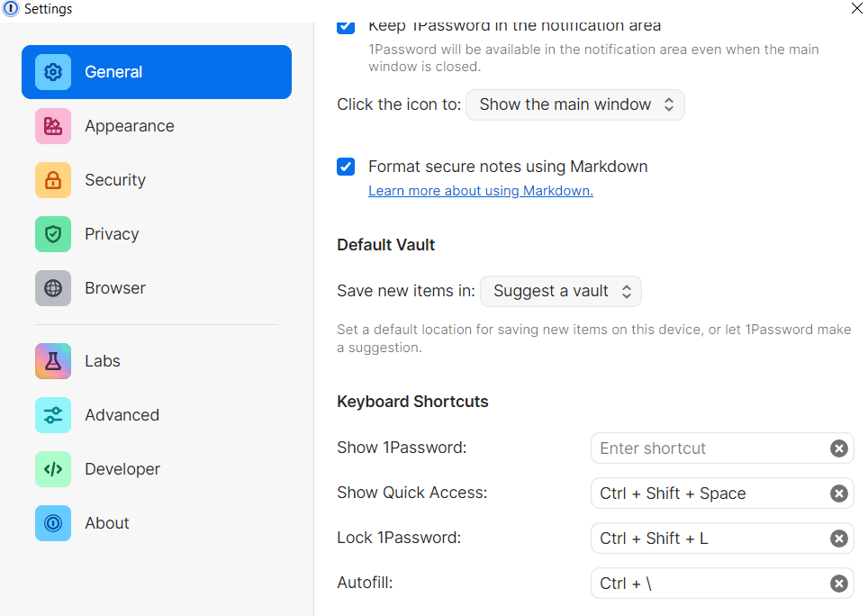Open Advanced settings via the sliders icon

point(52,414)
